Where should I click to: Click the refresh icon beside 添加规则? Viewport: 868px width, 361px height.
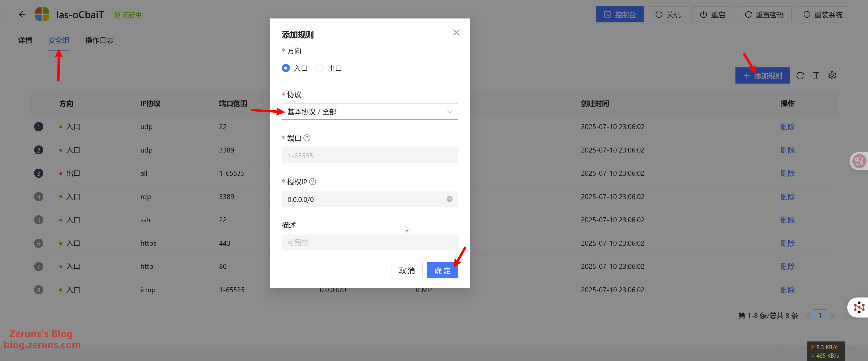pos(800,76)
